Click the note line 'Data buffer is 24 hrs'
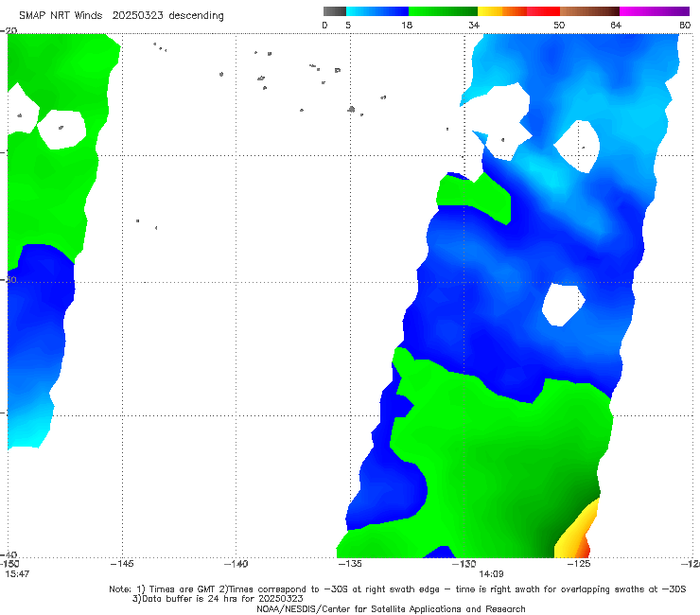This screenshot has width=700, height=615. point(218,599)
